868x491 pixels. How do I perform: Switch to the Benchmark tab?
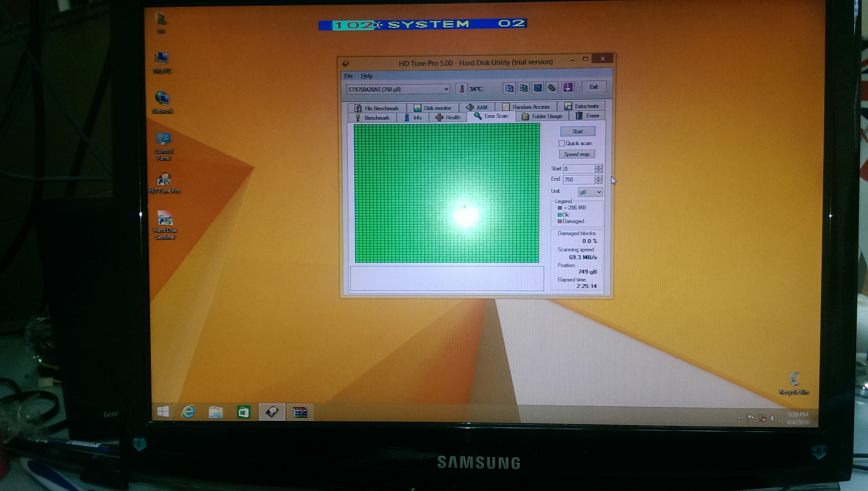click(x=372, y=118)
